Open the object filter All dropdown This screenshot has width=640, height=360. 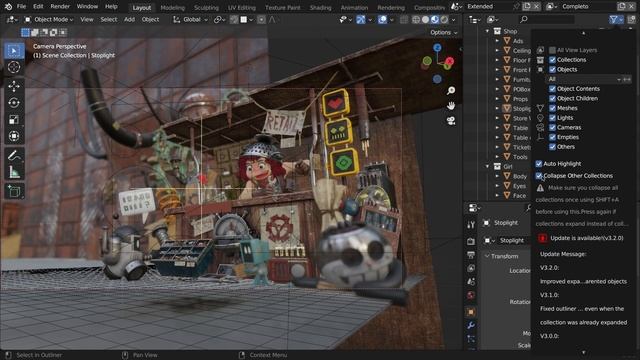point(584,79)
